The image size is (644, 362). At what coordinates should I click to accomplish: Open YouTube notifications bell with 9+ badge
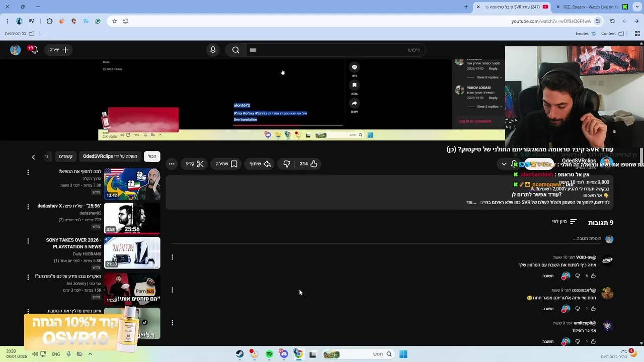pyautogui.click(x=33, y=50)
